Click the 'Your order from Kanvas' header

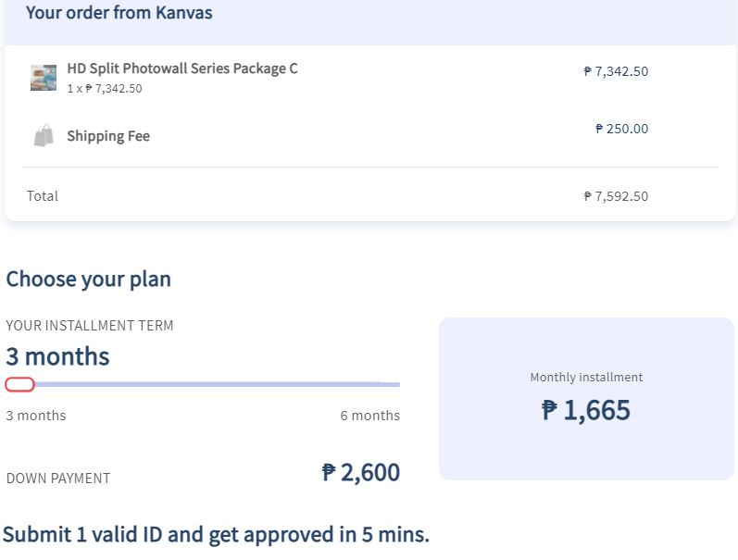(x=119, y=12)
